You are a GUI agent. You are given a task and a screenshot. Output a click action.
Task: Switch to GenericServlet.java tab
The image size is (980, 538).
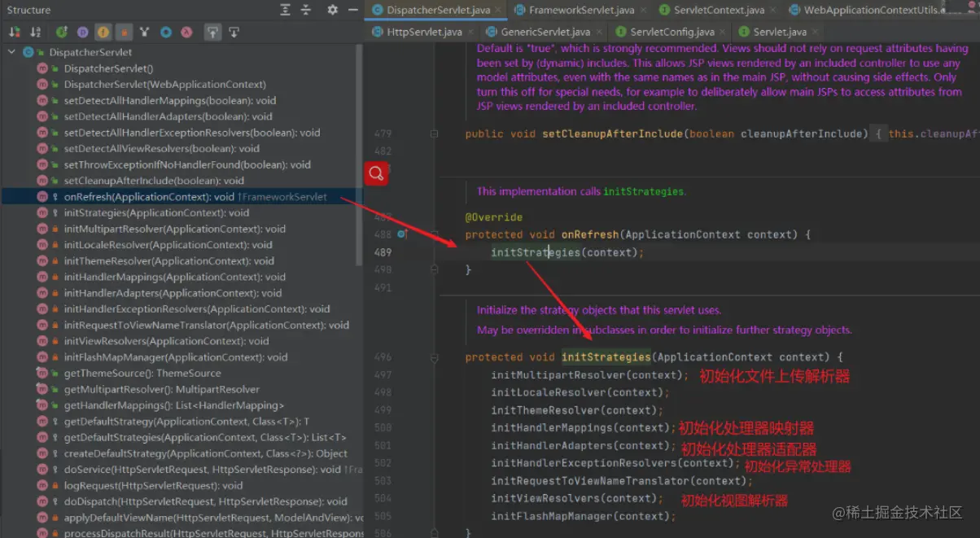click(x=545, y=32)
